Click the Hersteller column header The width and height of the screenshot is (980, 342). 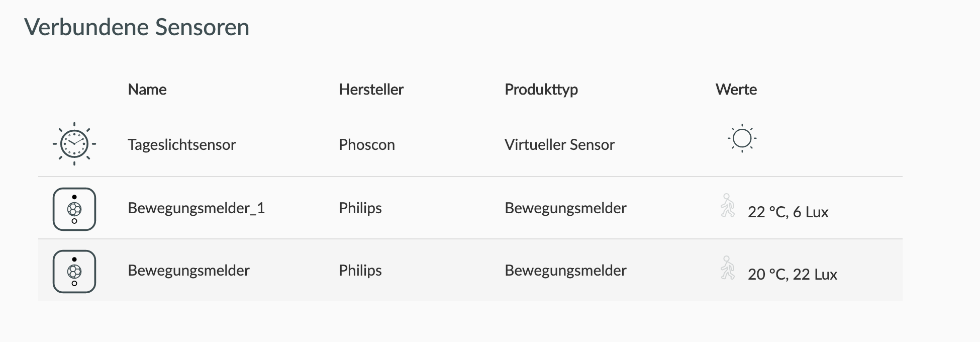pyautogui.click(x=371, y=90)
